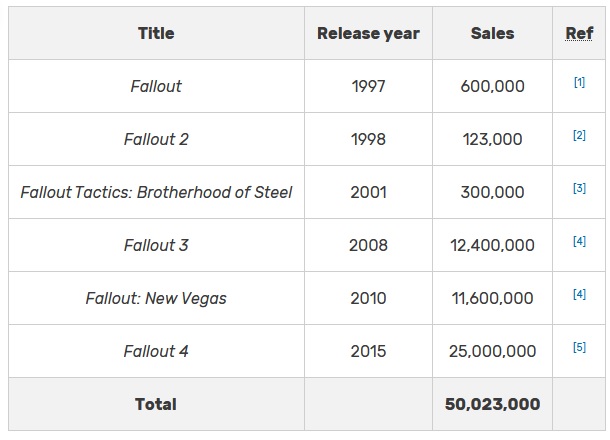Screen dimensions: 610x440
Task: Open Fallout: New Vegas row's [4] citation
Action: (579, 295)
